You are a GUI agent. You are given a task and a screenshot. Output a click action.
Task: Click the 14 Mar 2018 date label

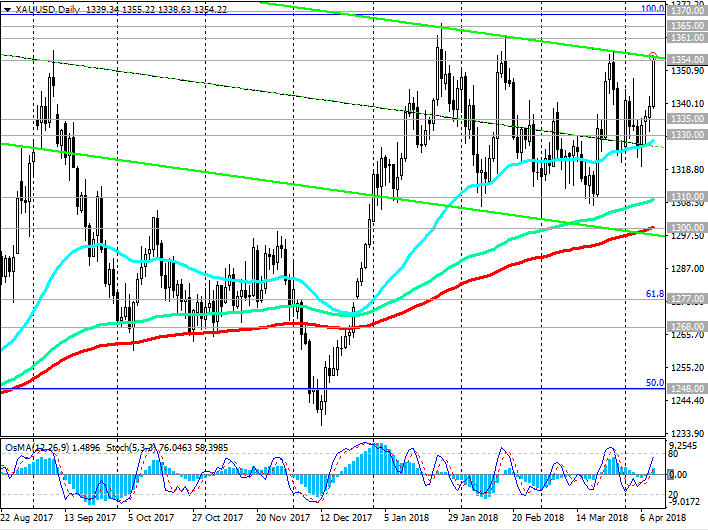[x=602, y=517]
